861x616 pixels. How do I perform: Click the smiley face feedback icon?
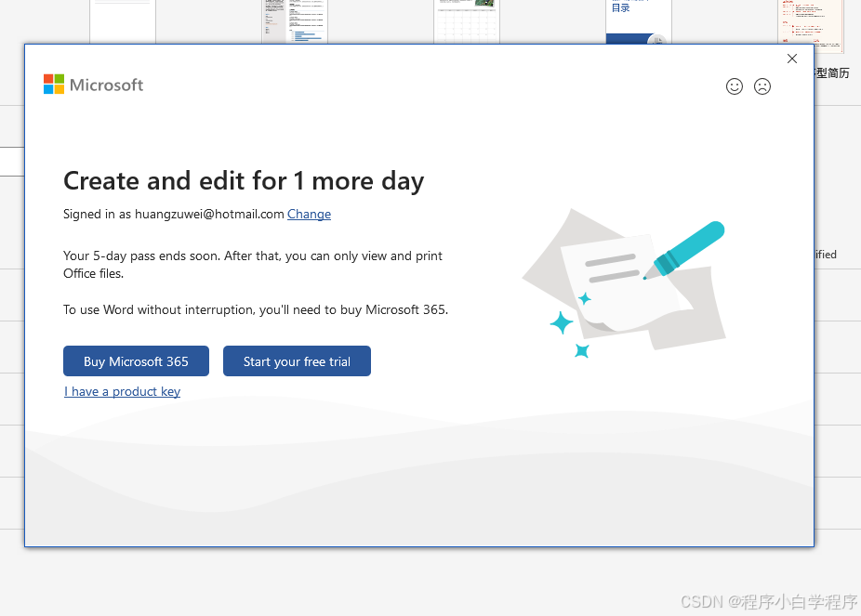click(x=735, y=86)
